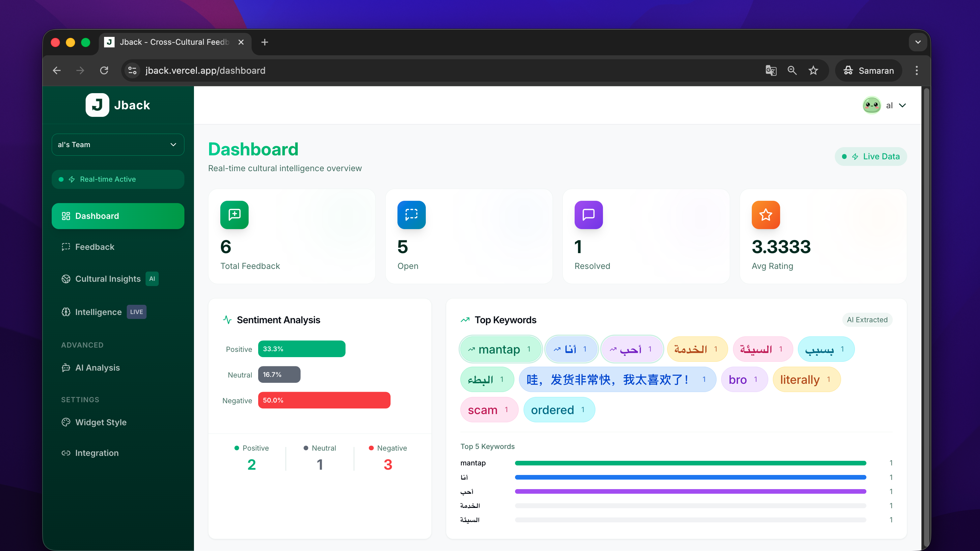980x551 pixels.
Task: Toggle the Real-time Active status pill
Action: tap(118, 179)
